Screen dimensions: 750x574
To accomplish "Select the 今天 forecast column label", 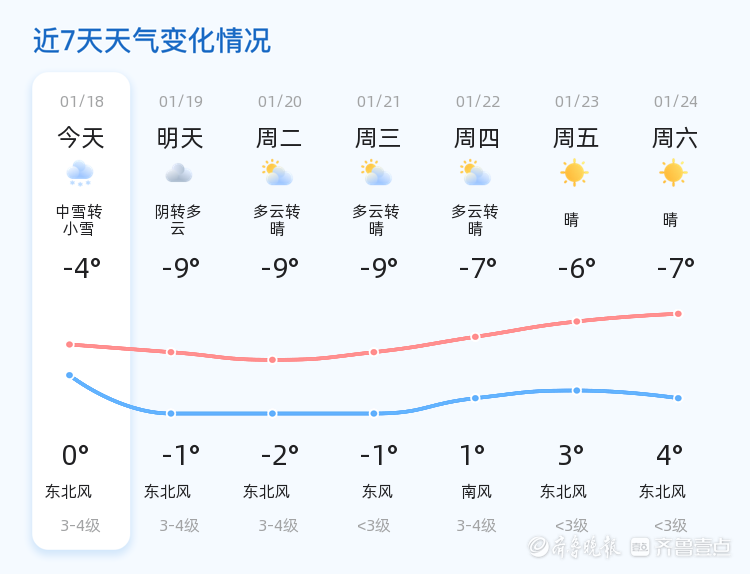I will (x=81, y=138).
